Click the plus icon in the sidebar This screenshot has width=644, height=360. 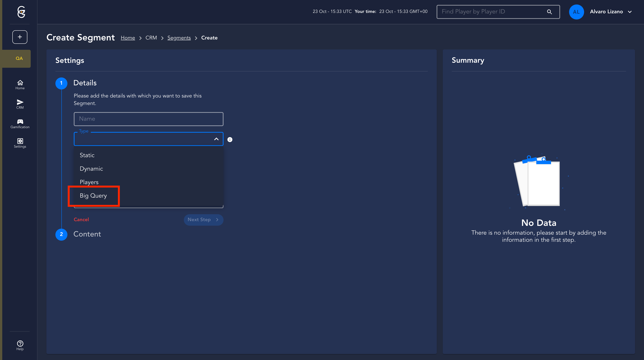20,37
